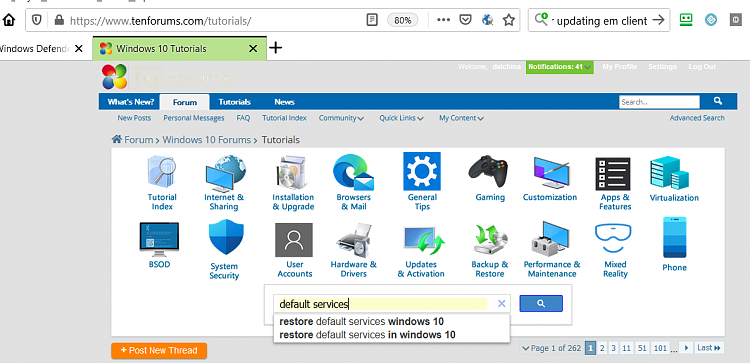This screenshot has height=363, width=750.
Task: Jump to Last page link
Action: click(x=708, y=348)
